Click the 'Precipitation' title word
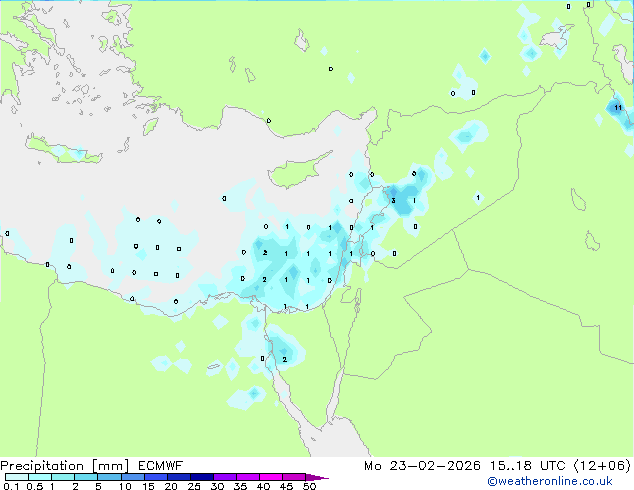The width and height of the screenshot is (634, 490). click(42, 466)
